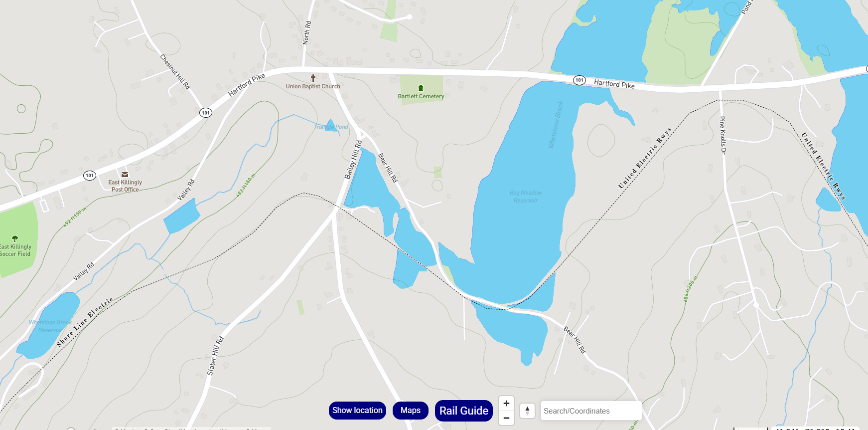The height and width of the screenshot is (430, 868).
Task: Reset map bearing with the compass button
Action: tap(527, 411)
